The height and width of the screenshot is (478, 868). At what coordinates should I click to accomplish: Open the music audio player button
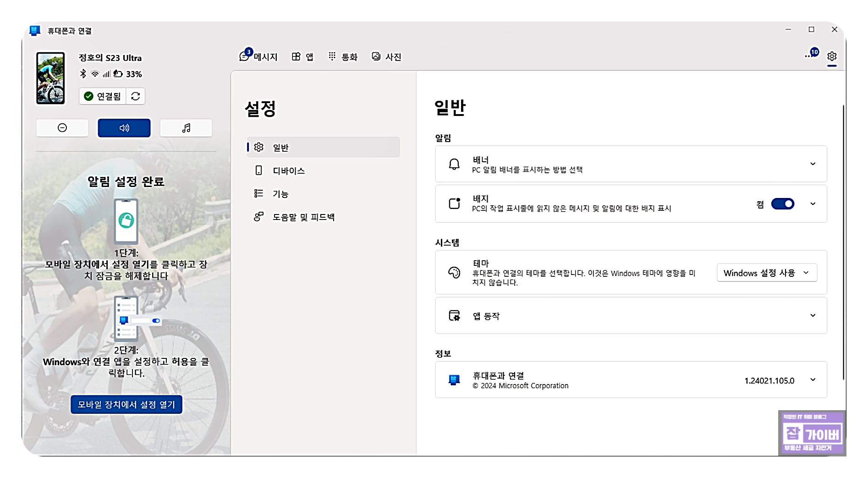[x=186, y=128]
